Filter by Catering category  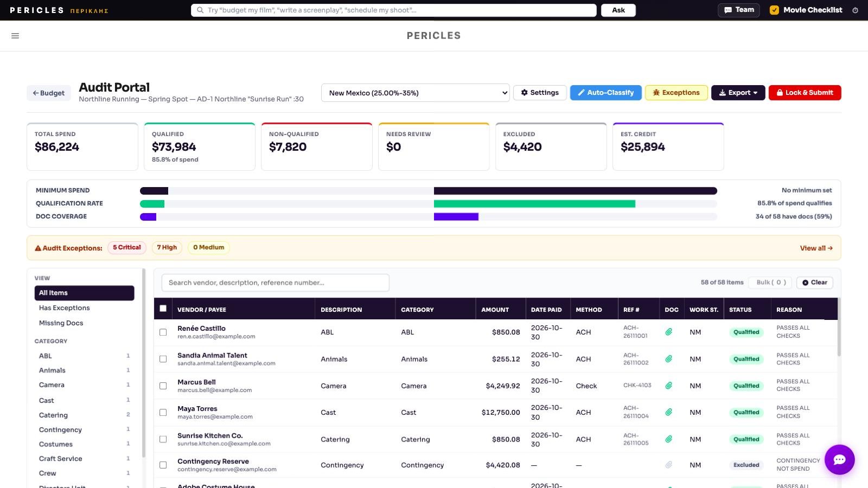[84, 415]
